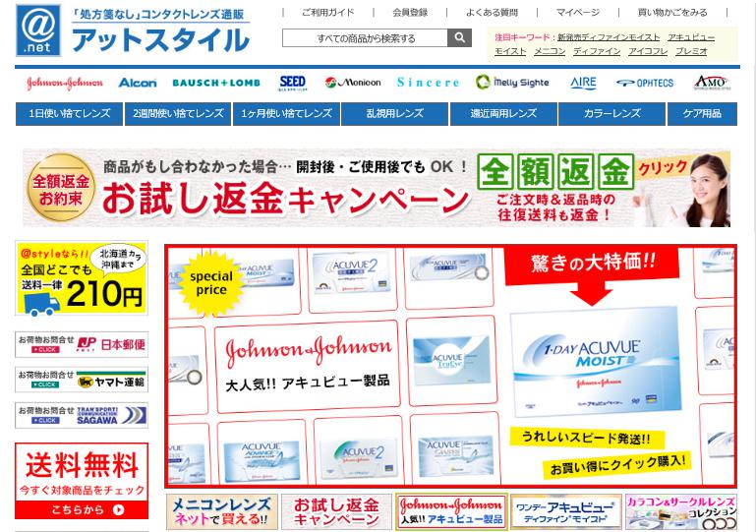Screen dimensions: 756x532
Task: Select the 遠近両用レンズ category tab
Action: [503, 114]
